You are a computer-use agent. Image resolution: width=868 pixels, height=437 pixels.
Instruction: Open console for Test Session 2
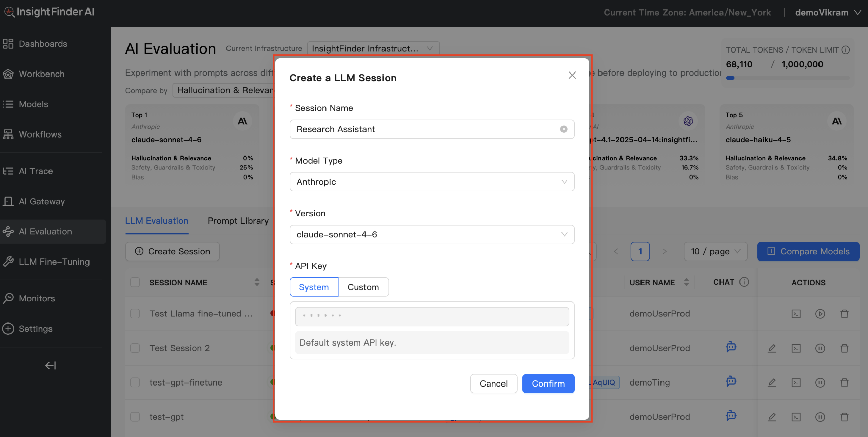tap(796, 348)
